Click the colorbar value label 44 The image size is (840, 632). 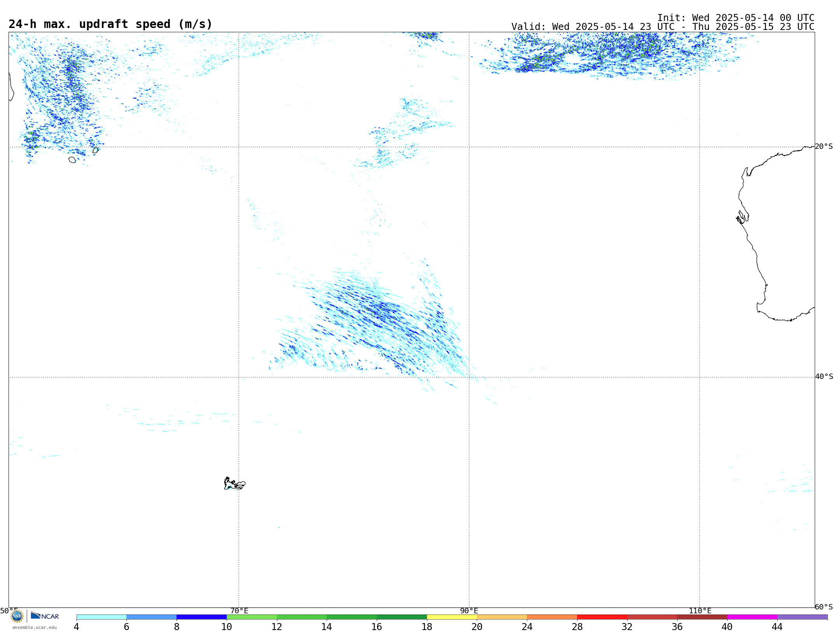pos(777,627)
